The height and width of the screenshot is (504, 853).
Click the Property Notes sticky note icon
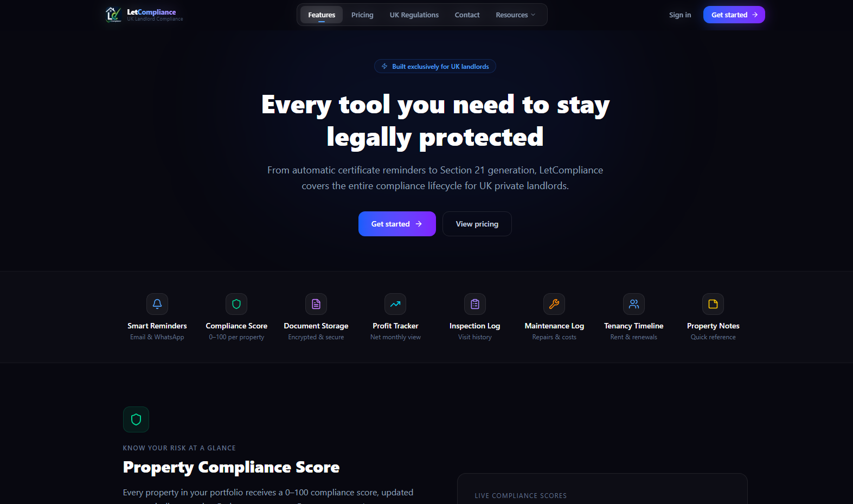point(713,304)
